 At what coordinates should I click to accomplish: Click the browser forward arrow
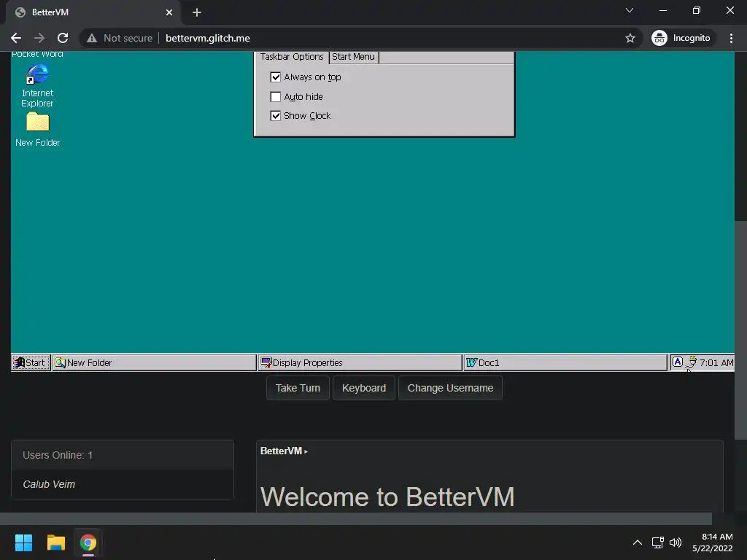point(39,38)
